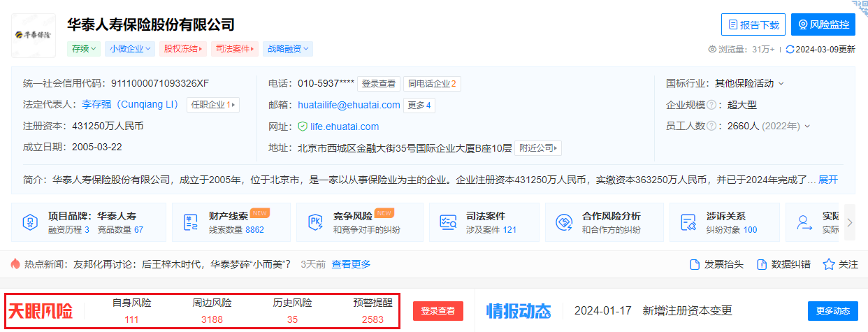Image resolution: width=868 pixels, height=332 pixels.
Task: Open 附近公司 nearby companies
Action: (539, 148)
